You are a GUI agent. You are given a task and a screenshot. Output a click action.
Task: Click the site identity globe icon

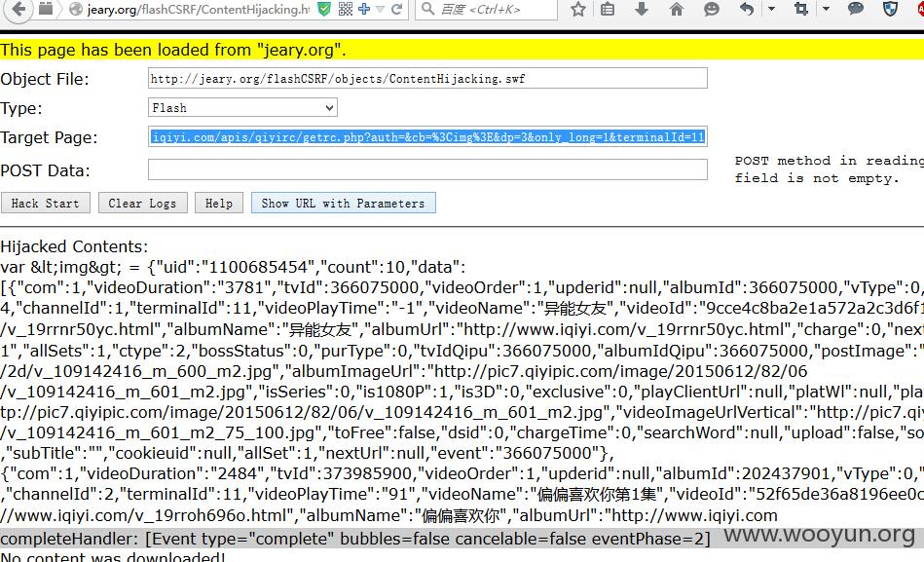[75, 10]
